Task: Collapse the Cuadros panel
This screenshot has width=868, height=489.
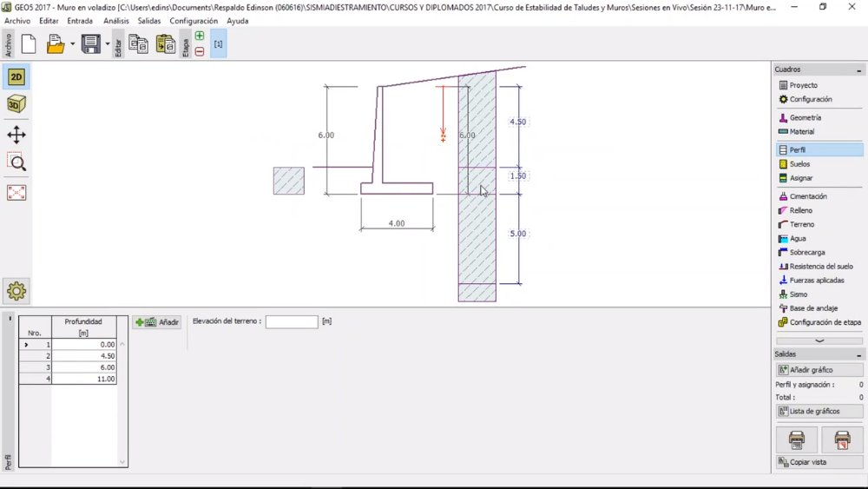Action: tap(858, 69)
